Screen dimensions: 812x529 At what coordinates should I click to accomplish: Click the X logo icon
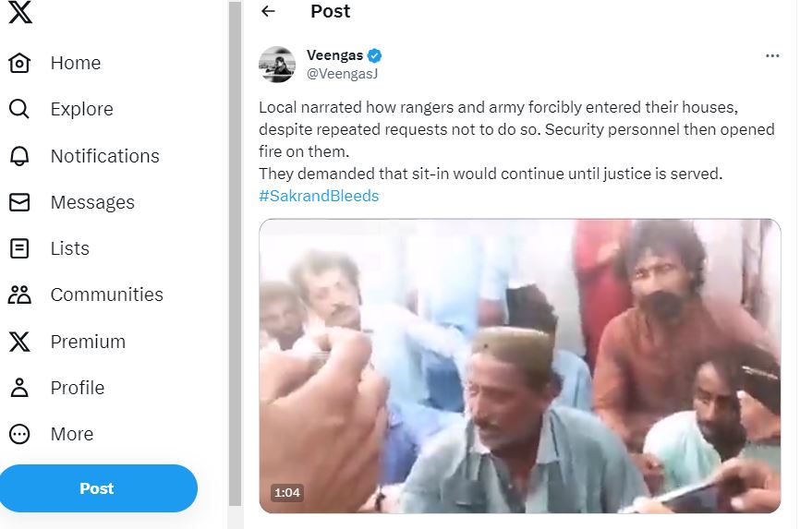(19, 12)
